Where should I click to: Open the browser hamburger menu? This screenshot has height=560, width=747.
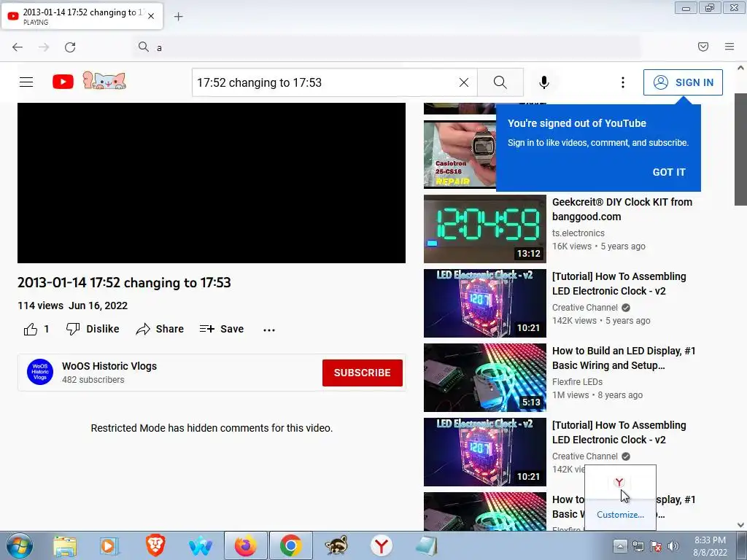pos(729,47)
